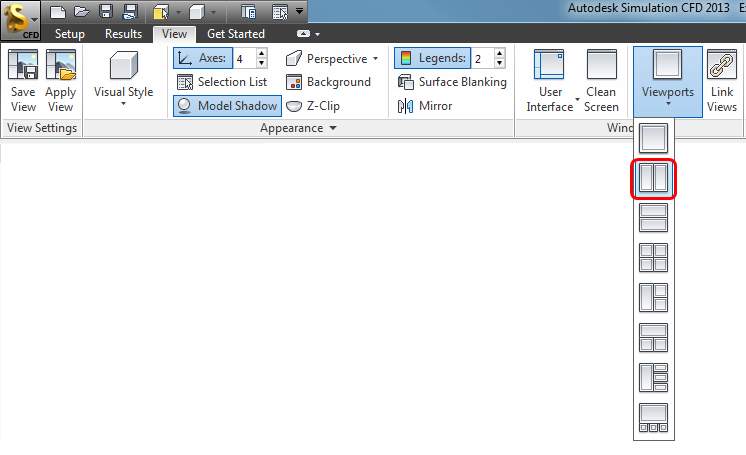Decrease the Legends count
746x455 pixels.
coord(500,63)
